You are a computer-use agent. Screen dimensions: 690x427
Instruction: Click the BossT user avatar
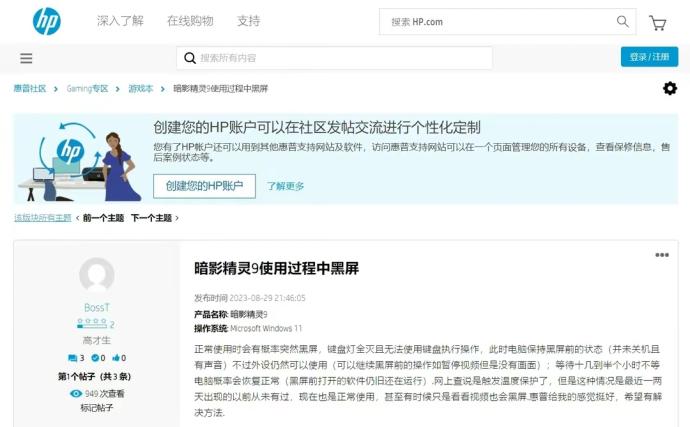click(x=97, y=275)
